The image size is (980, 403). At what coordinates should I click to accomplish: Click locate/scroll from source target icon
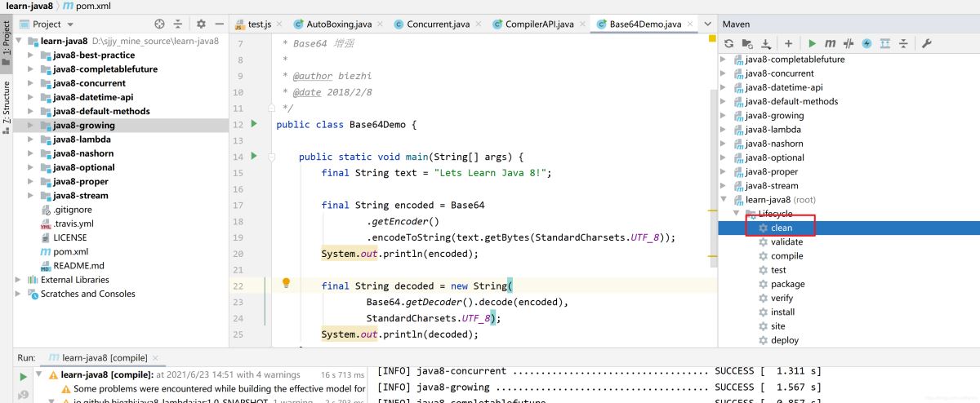click(x=159, y=24)
